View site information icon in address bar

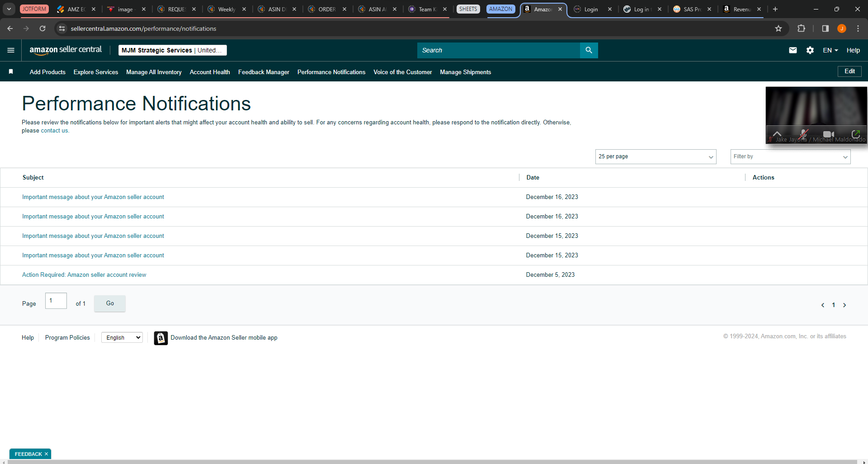pyautogui.click(x=62, y=28)
